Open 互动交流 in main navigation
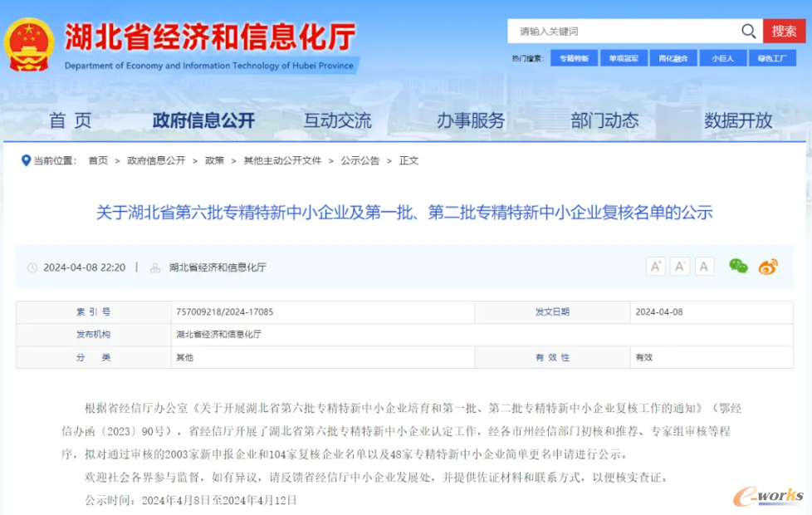 (337, 120)
